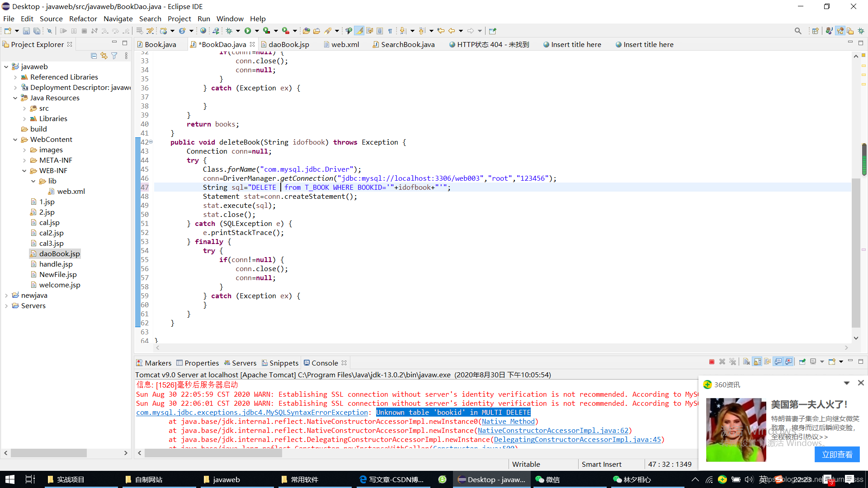Toggle Mark Occurrences highlighter in toolbar

tap(359, 31)
